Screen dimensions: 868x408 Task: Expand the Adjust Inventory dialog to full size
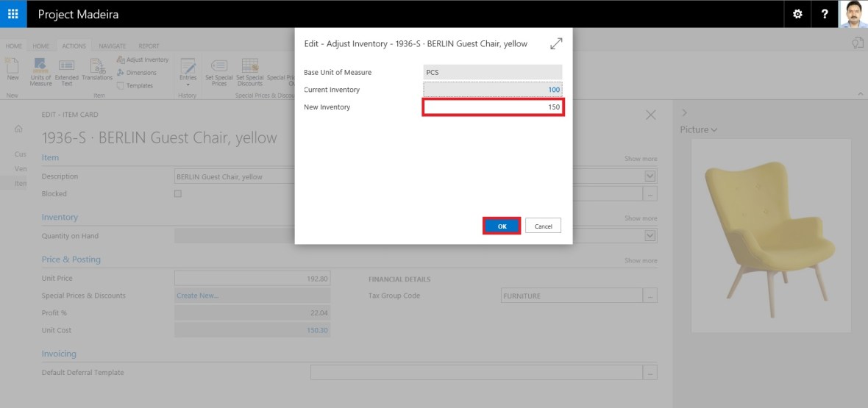click(x=556, y=44)
